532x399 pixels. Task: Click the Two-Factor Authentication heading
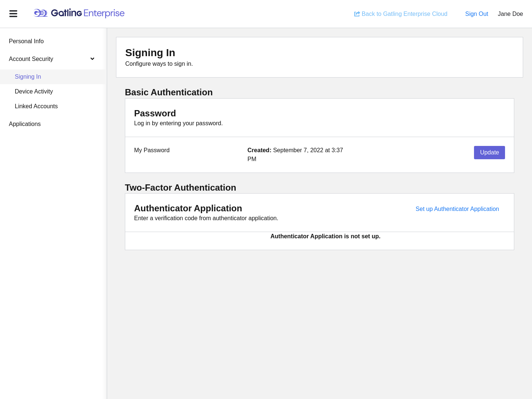click(180, 188)
